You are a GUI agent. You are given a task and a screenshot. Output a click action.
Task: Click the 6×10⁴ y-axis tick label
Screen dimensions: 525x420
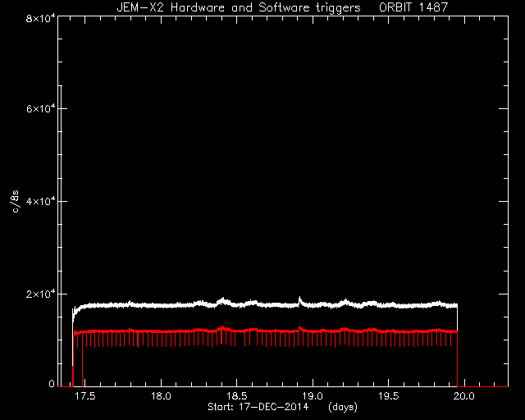[41, 108]
